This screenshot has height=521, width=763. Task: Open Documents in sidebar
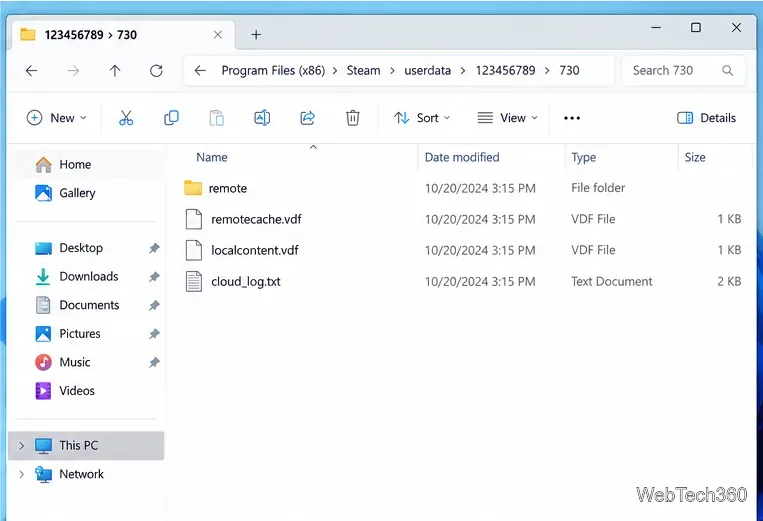(x=89, y=305)
